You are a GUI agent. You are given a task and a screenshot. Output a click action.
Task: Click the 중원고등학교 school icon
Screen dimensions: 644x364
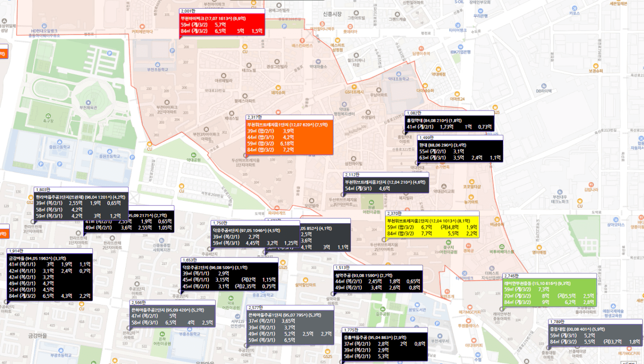click(x=59, y=141)
